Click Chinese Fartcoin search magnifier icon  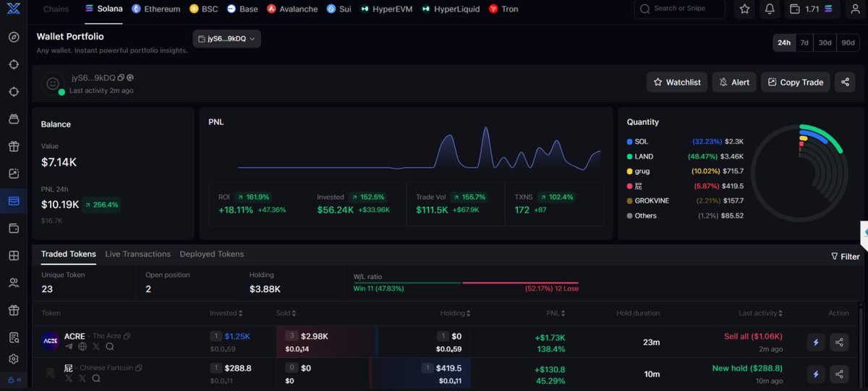(96, 378)
